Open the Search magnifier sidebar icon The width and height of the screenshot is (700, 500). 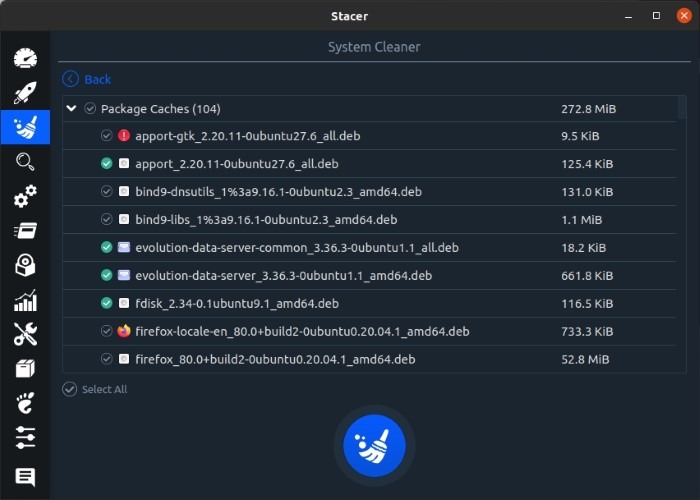[x=25, y=162]
